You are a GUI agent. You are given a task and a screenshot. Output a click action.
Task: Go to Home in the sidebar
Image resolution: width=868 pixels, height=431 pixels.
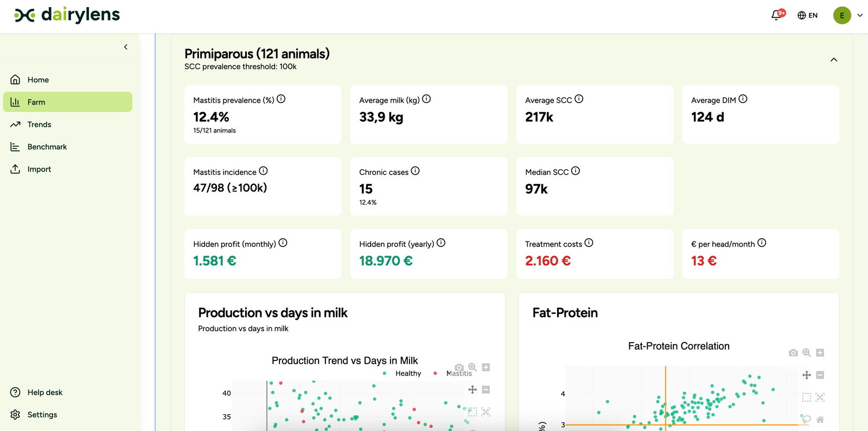coord(68,80)
